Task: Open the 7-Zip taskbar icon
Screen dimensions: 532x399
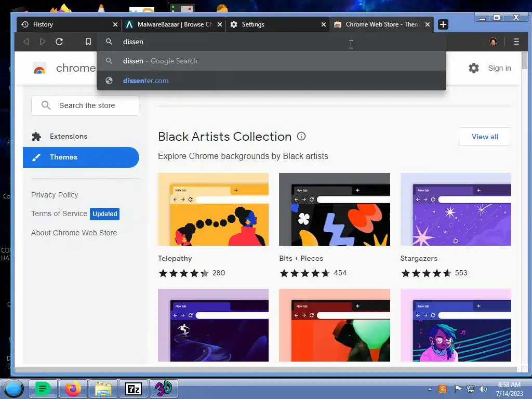Action: pyautogui.click(x=133, y=389)
